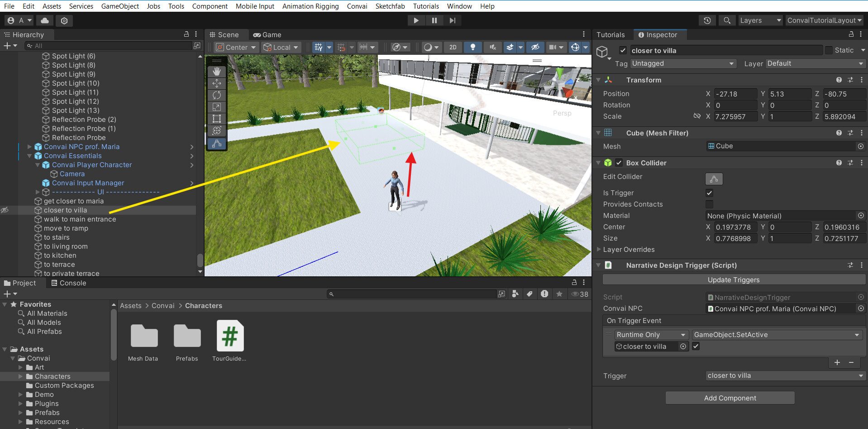Open the Undo History icon

707,20
